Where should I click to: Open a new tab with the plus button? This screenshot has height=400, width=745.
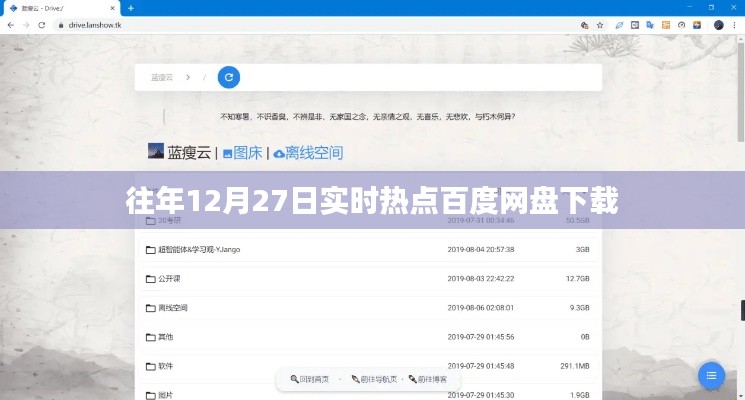tap(131, 8)
